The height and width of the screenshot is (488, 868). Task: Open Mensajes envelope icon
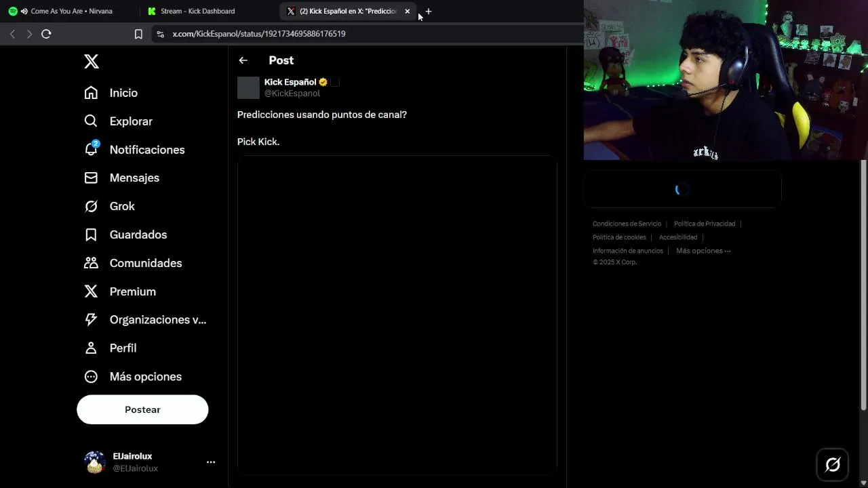click(91, 178)
